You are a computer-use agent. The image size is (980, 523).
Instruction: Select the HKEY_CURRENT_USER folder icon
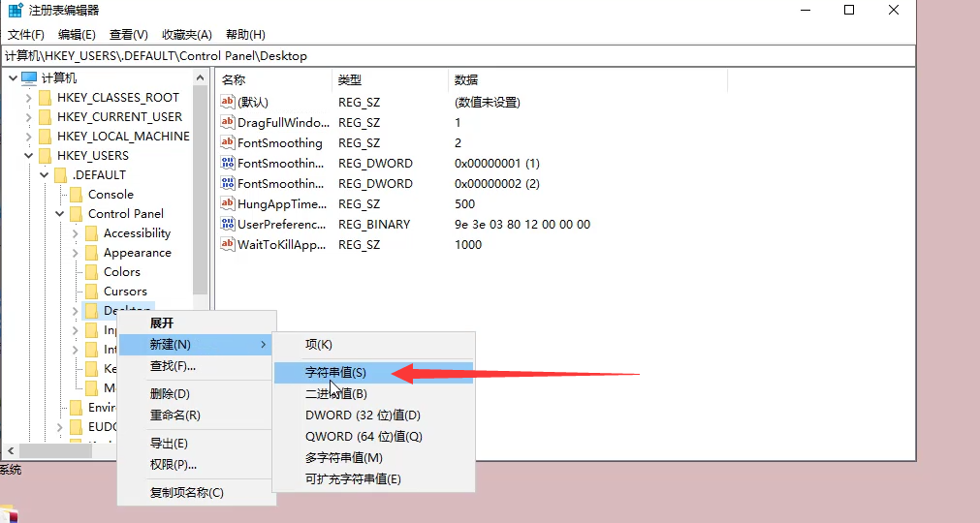coord(45,117)
